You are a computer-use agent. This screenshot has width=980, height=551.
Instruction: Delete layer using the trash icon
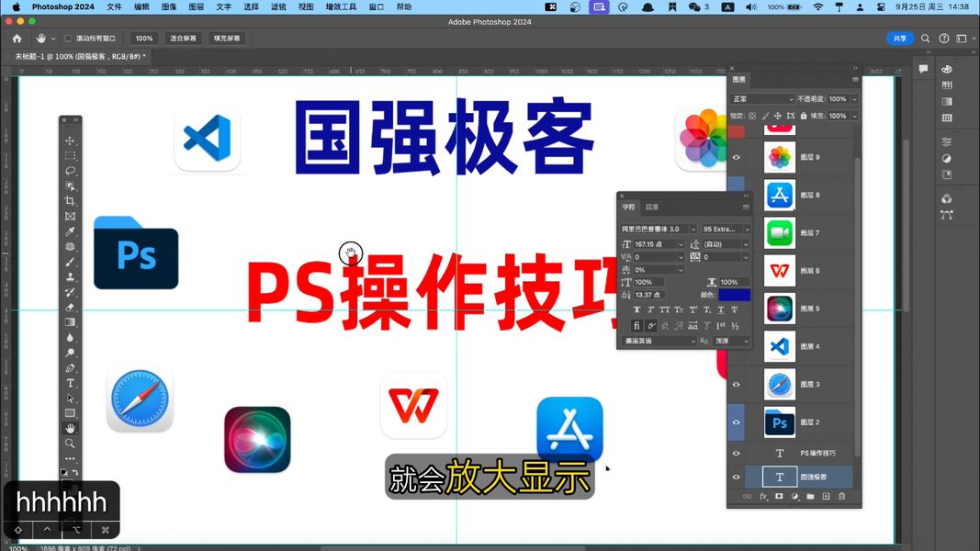842,496
